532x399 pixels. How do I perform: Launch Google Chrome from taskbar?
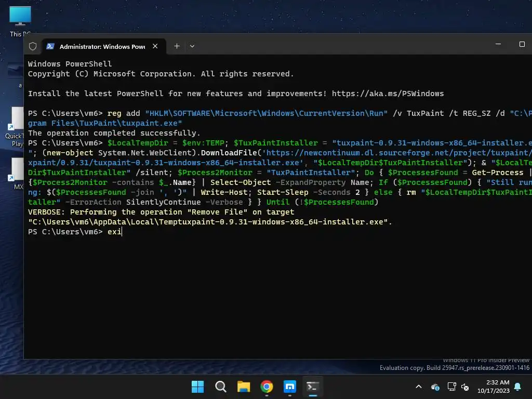(x=267, y=387)
